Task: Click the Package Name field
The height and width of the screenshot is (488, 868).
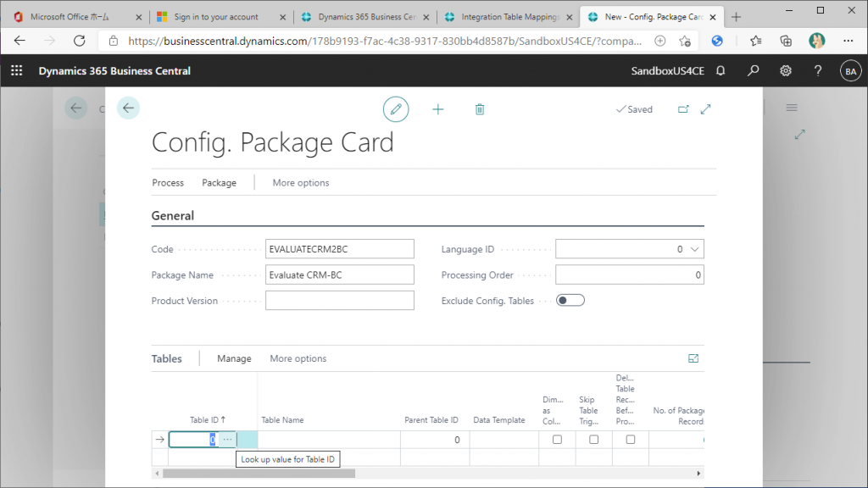Action: [x=339, y=275]
